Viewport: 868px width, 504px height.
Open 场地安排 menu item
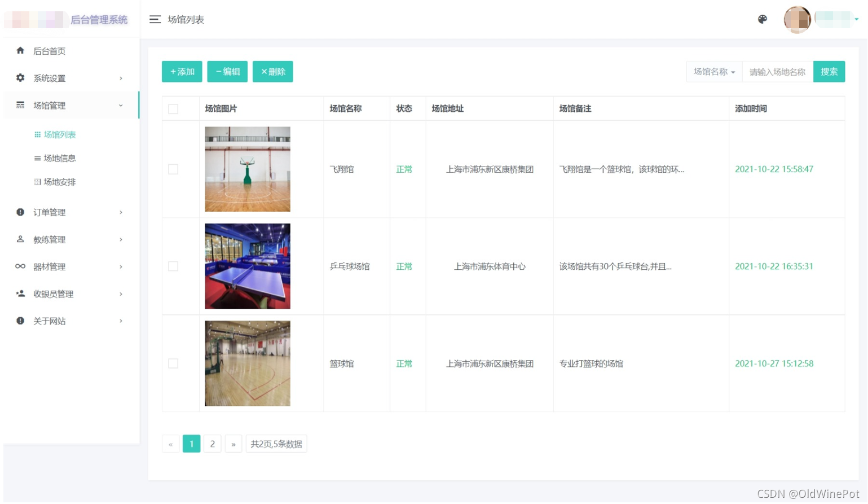(x=60, y=182)
